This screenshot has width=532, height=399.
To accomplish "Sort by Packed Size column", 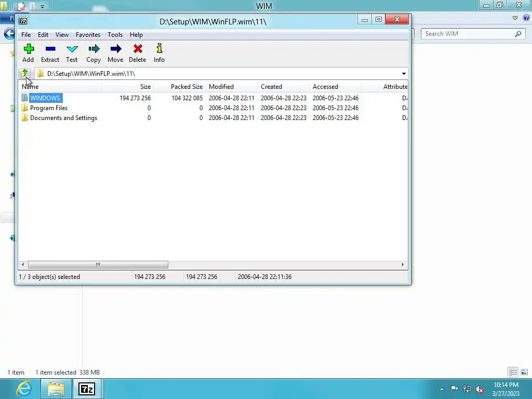I will 179,87.
